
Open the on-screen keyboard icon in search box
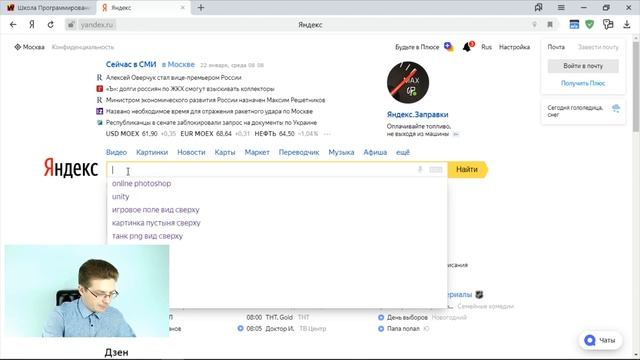coord(436,169)
